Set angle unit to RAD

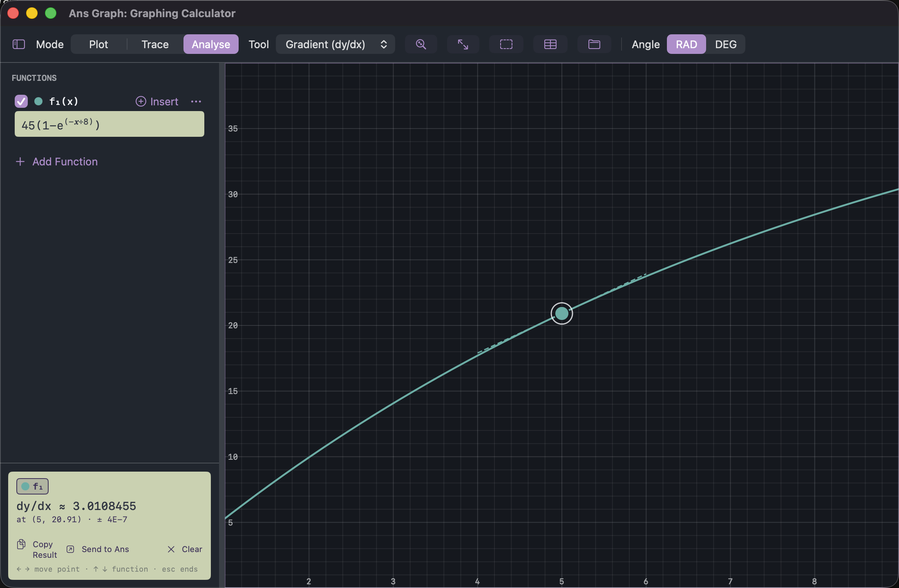tap(687, 44)
